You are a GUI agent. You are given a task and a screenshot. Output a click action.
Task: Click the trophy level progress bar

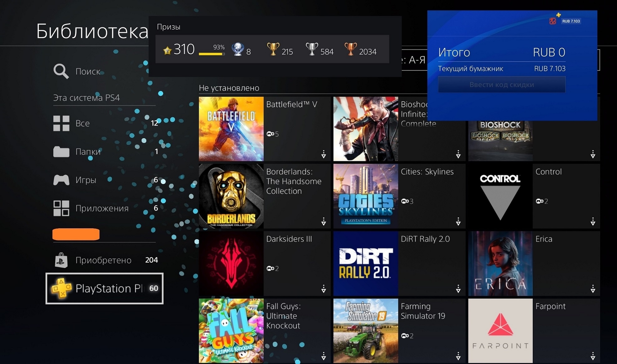coord(212,54)
